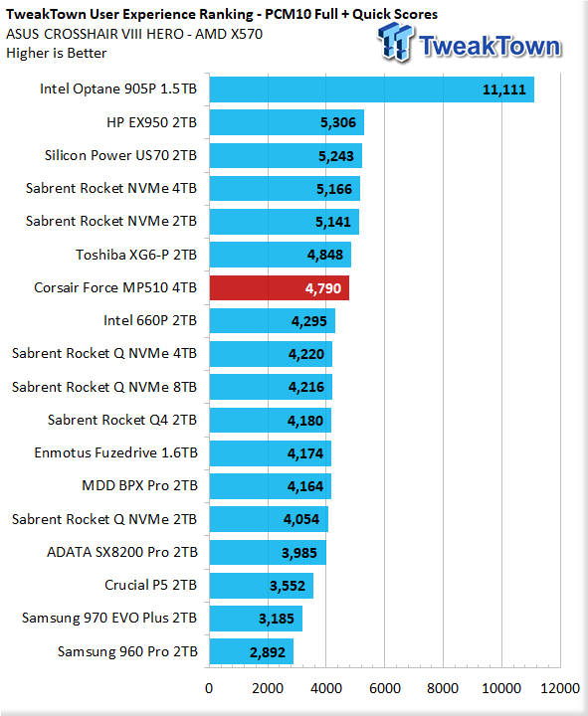
Task: Click the 12000 axis tick label
Action: tap(560, 688)
